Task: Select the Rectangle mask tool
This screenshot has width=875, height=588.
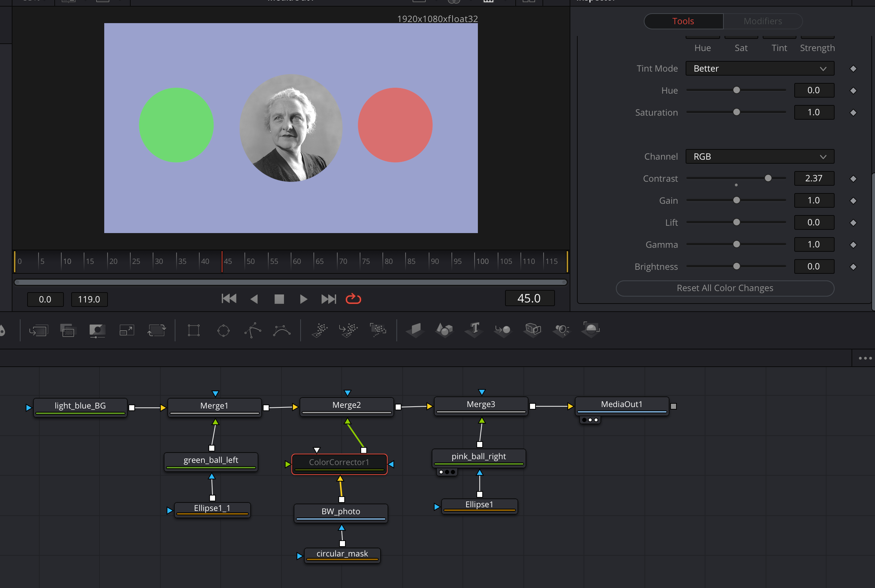Action: (x=194, y=330)
